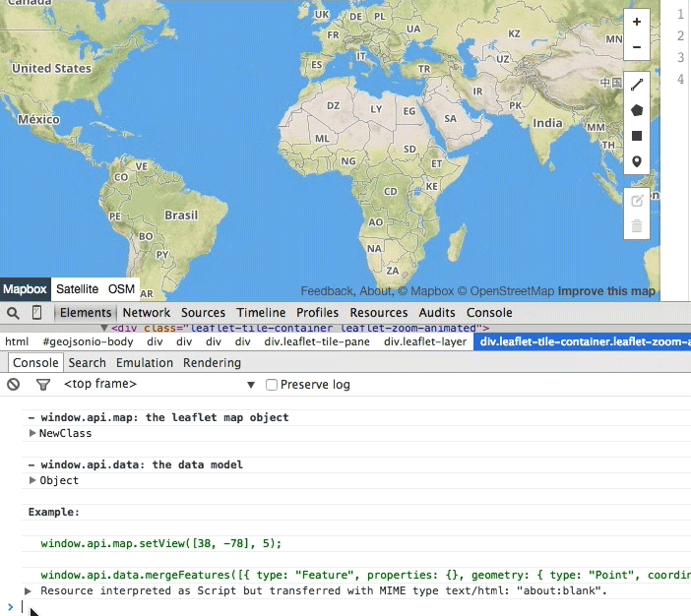Screen dimensions: 691x616
Task: Zoom in on the map
Action: (x=636, y=22)
